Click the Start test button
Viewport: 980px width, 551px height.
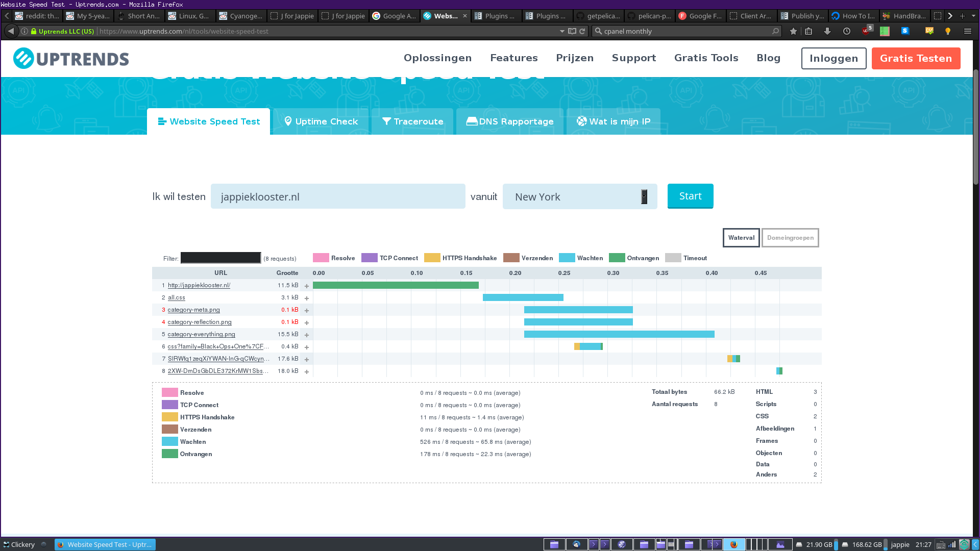click(x=690, y=196)
